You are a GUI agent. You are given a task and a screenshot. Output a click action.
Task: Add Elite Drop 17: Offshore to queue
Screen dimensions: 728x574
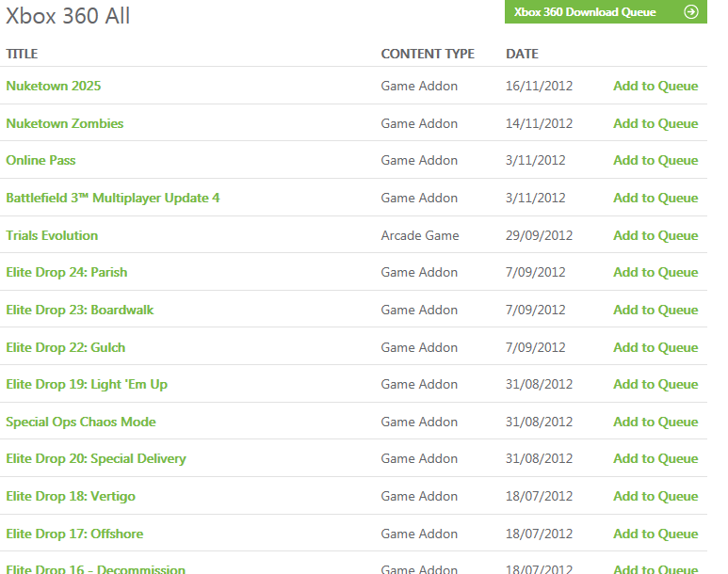pyautogui.click(x=655, y=534)
